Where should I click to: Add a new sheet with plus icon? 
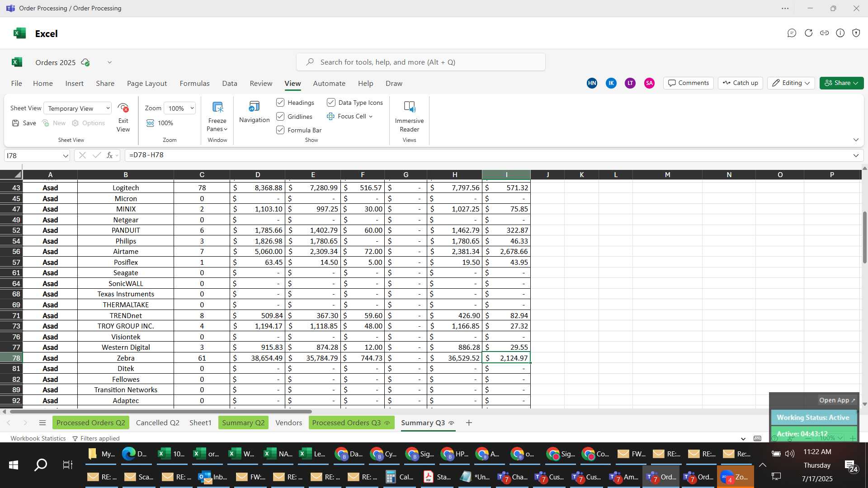(x=469, y=422)
